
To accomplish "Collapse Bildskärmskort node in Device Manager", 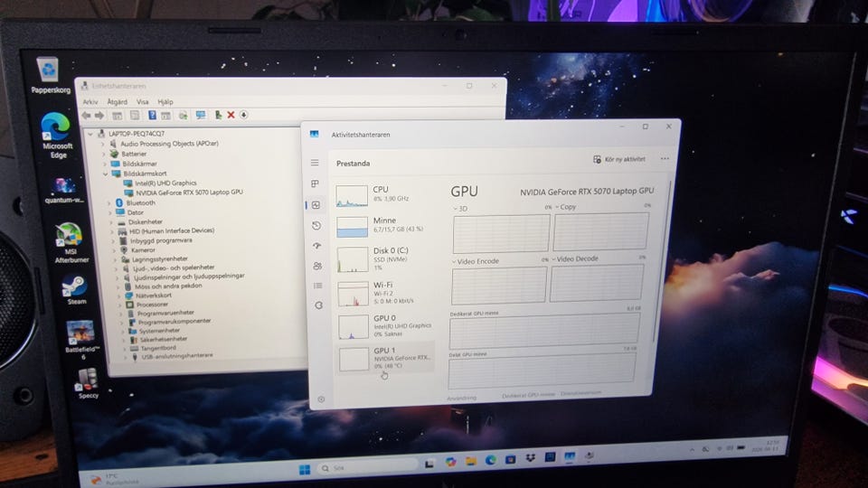I will [105, 174].
